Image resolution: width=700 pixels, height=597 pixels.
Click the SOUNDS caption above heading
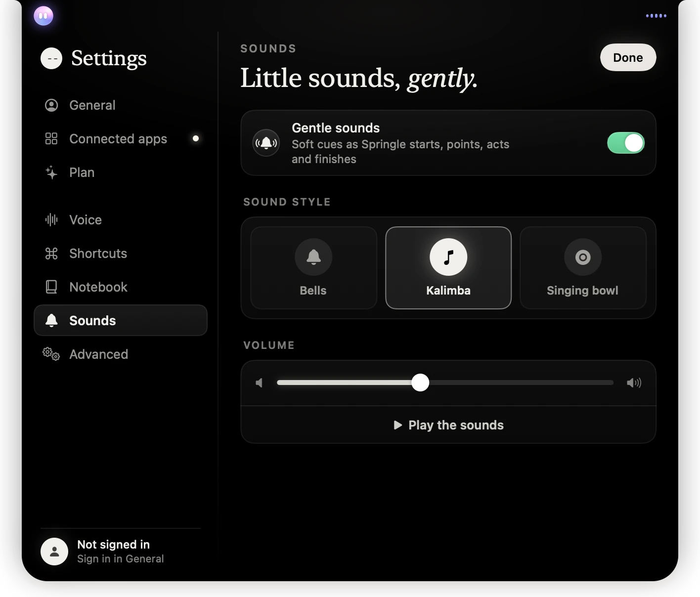pos(268,48)
